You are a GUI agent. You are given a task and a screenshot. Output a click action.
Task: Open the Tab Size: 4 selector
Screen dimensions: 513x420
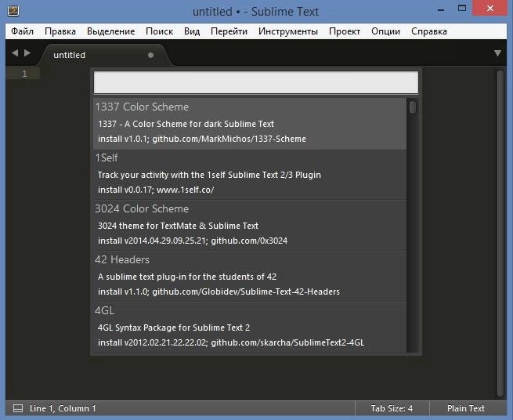[392, 408]
